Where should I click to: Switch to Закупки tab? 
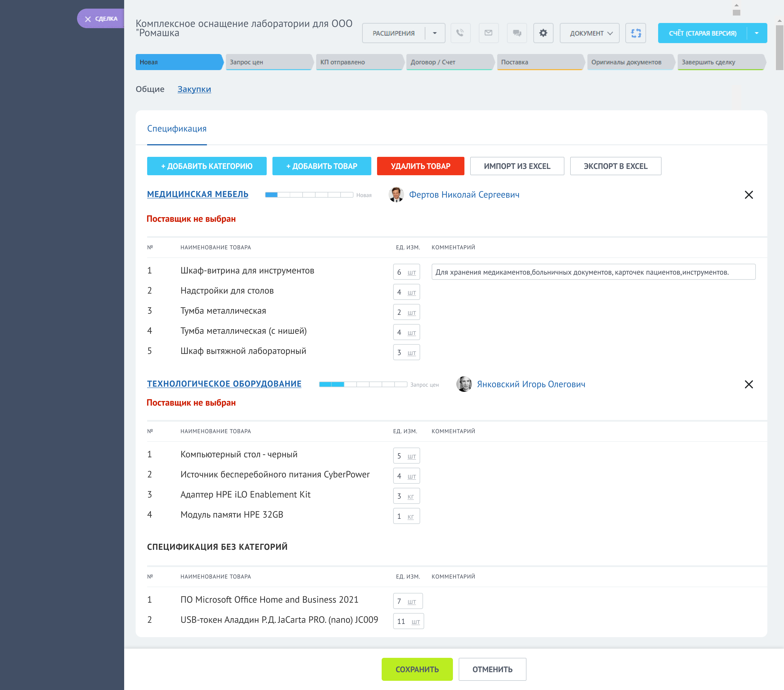click(x=193, y=89)
